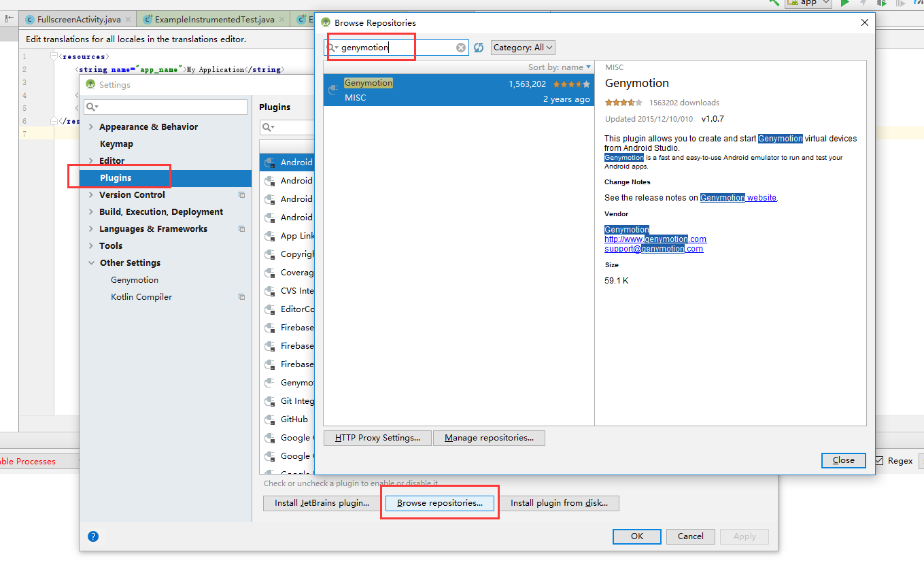Focus the genymotion repository search field

coord(398,48)
